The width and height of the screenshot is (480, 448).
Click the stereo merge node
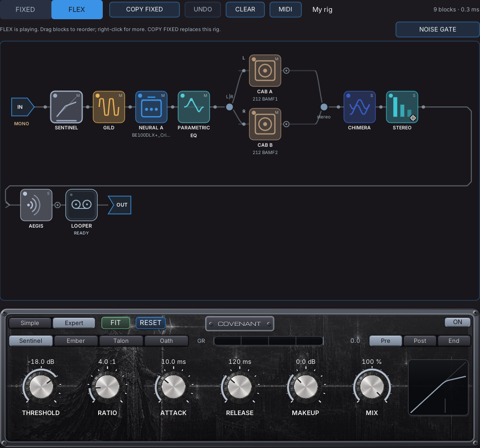[324, 107]
